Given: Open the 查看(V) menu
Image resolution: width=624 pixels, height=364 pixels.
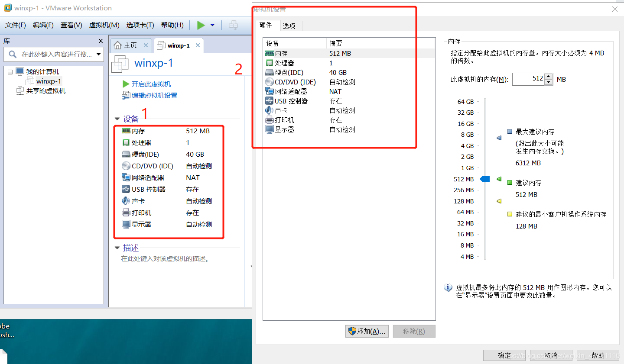Looking at the screenshot, I should click(x=71, y=25).
